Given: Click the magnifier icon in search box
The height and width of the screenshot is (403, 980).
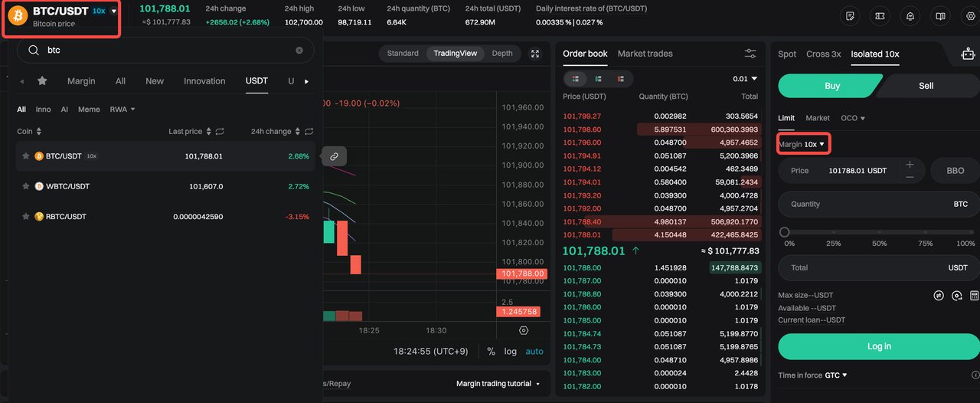Looking at the screenshot, I should [33, 50].
